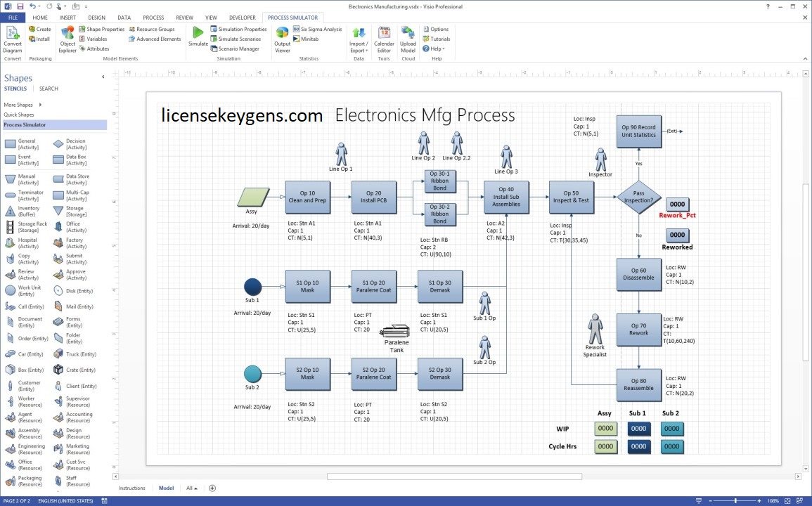Select the Op 10 Clean and Prep shape
Screen dimensions: 812x506
coord(308,197)
